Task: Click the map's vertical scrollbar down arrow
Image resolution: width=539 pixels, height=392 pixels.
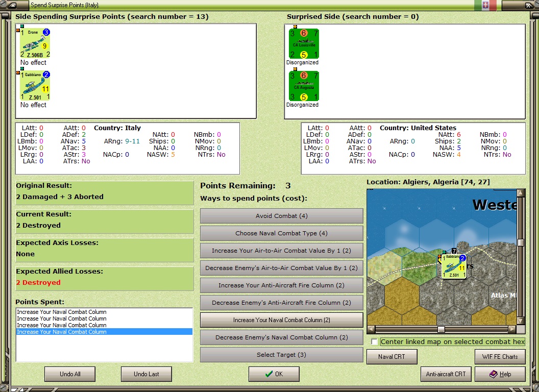Action: [521, 321]
